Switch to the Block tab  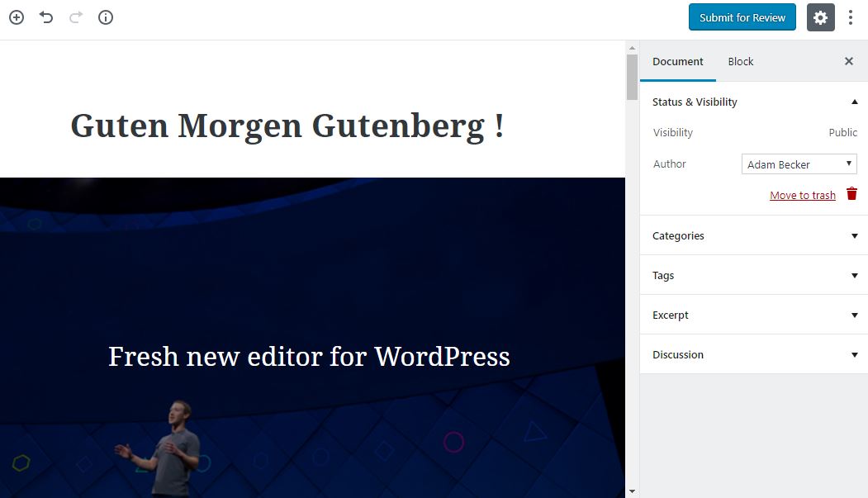[x=741, y=61]
